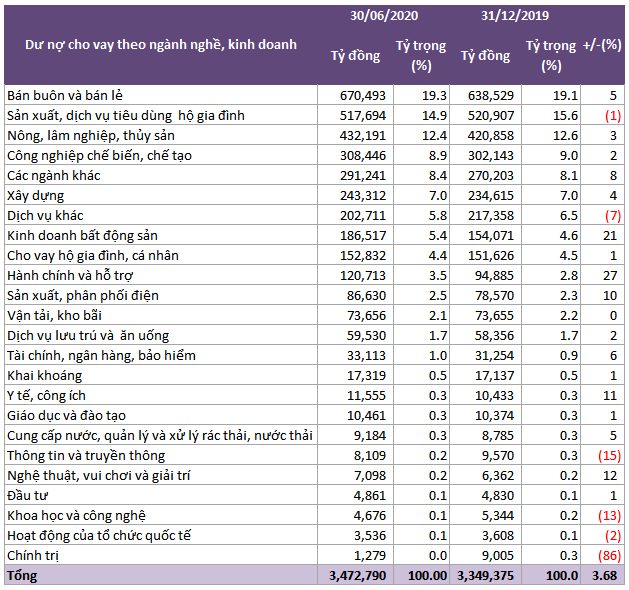Select the 'Bán buôn và bán lẻ' row label
Viewport: 629px width, 590px height.
(x=65, y=95)
